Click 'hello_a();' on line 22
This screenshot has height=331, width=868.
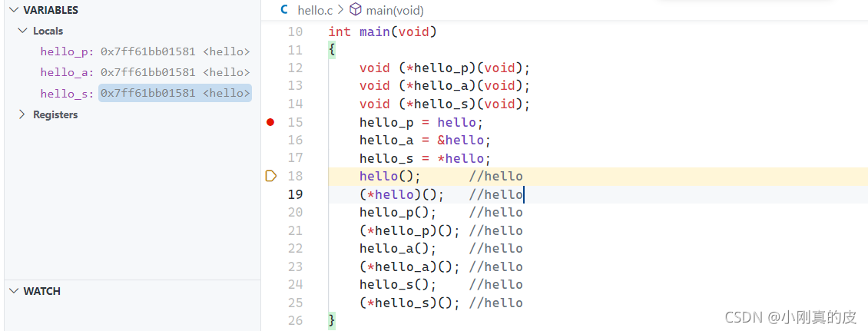398,249
